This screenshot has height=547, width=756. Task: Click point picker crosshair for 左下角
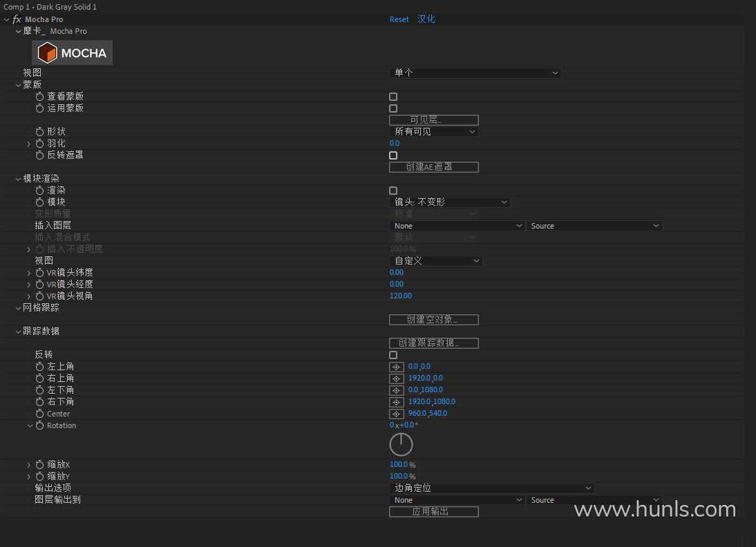[x=397, y=390]
